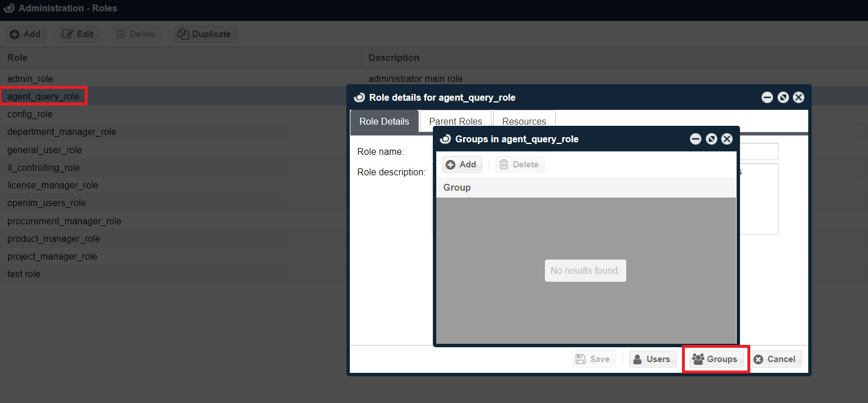The width and height of the screenshot is (868, 403).
Task: Click the Edit role toolbar button
Action: click(x=79, y=34)
